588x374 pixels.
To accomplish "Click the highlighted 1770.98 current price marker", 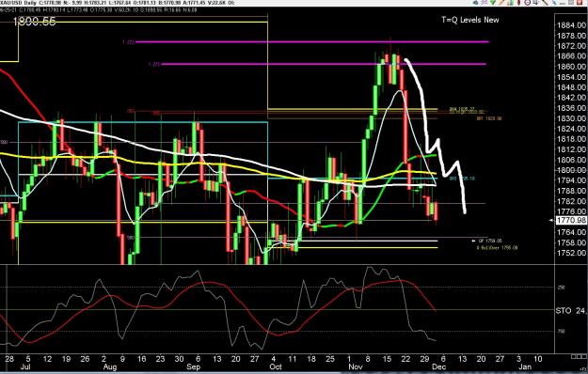I will click(571, 220).
